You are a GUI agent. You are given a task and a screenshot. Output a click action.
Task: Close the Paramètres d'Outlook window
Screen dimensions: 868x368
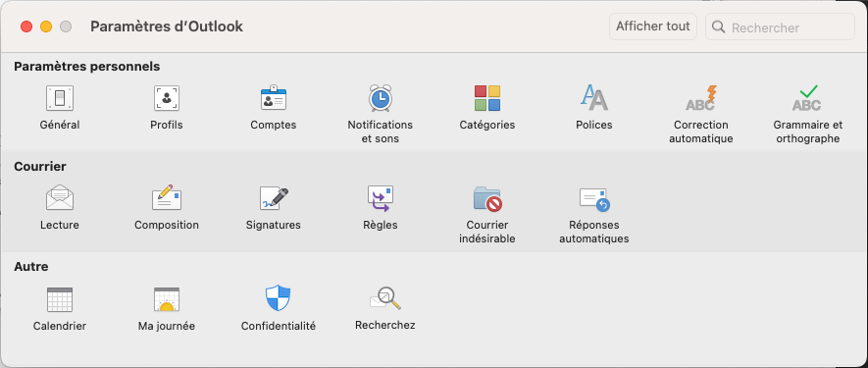click(x=26, y=26)
